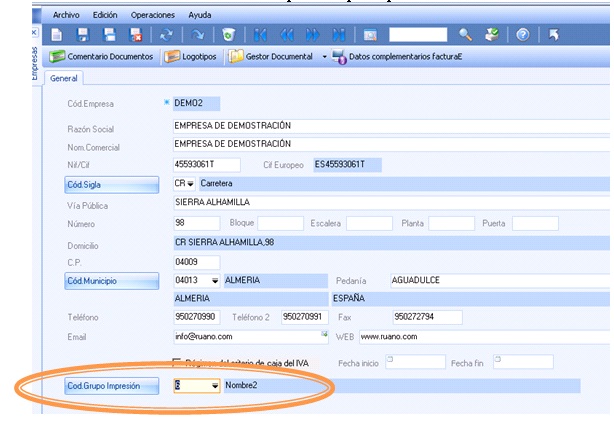Click the green trash bin icon

pos(229,35)
